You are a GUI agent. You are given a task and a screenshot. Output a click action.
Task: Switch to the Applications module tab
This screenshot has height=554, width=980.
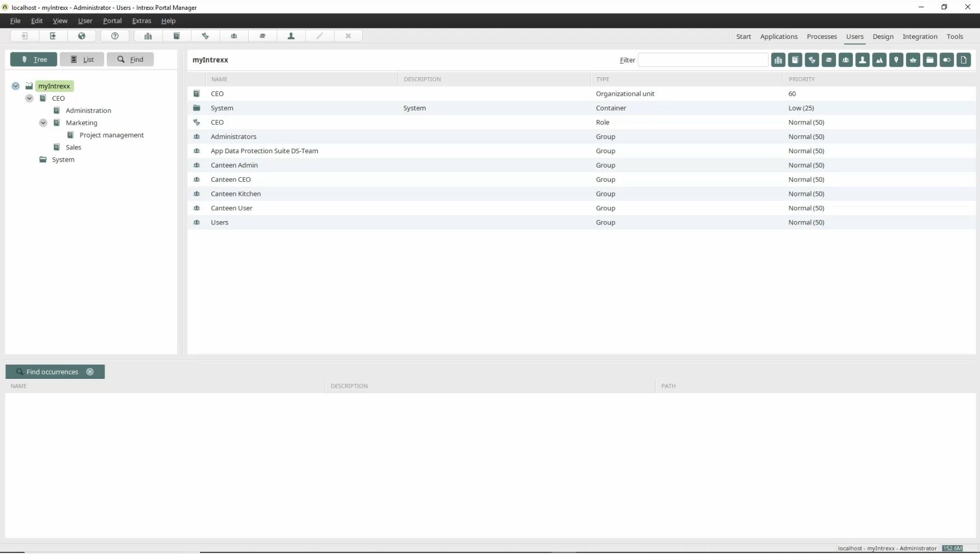tap(778, 37)
